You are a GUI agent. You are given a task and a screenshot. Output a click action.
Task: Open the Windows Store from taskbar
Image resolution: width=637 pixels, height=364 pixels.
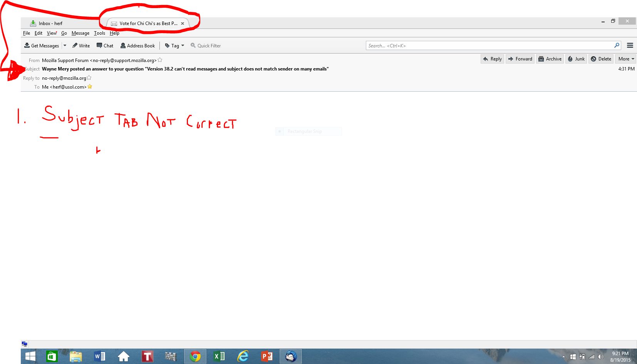pyautogui.click(x=52, y=356)
